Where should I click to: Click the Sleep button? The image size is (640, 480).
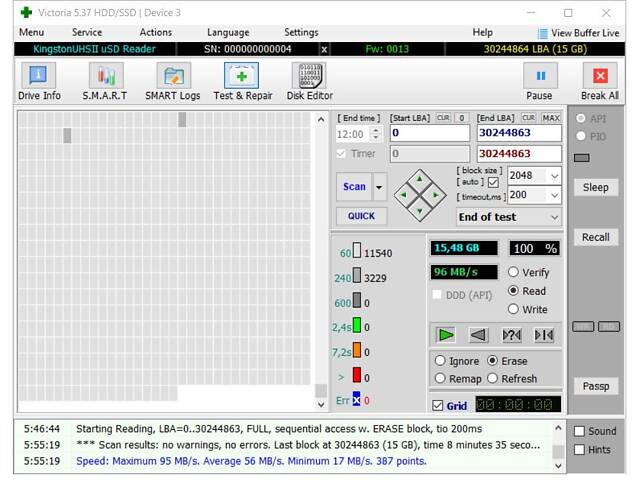pos(595,188)
